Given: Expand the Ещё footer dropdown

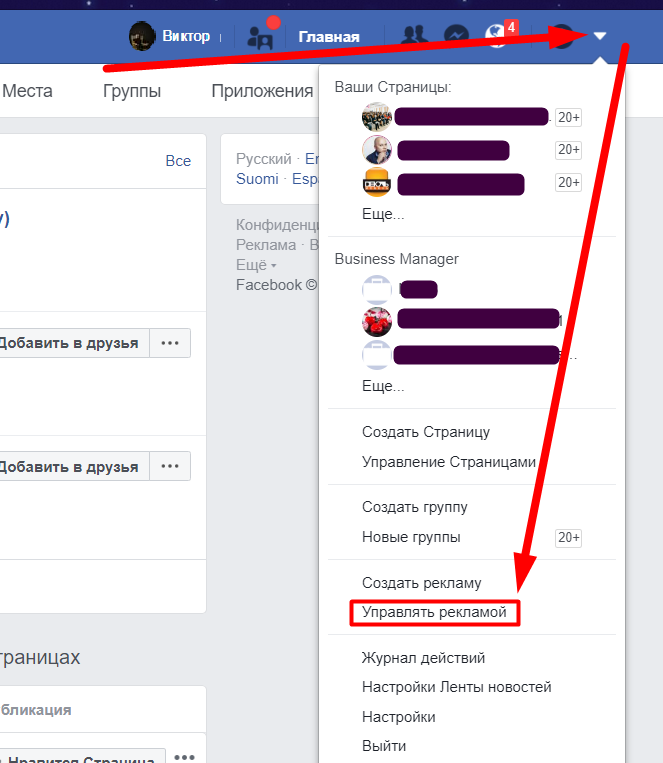Looking at the screenshot, I should 256,265.
